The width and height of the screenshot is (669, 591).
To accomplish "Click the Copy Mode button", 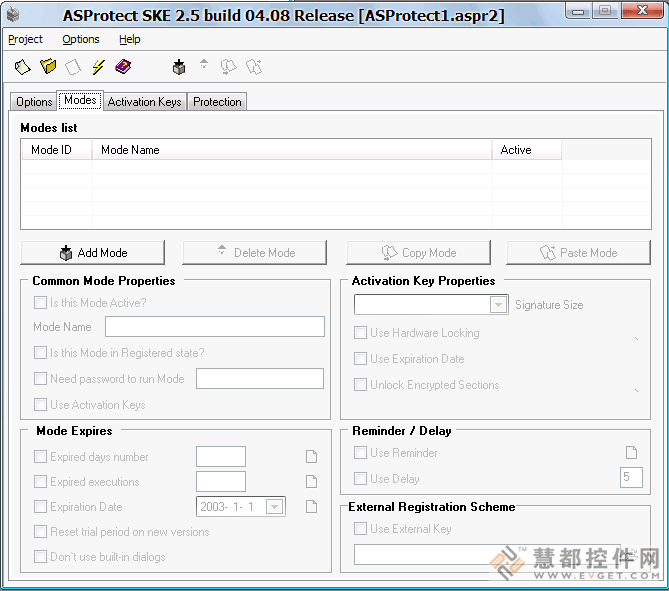I will [x=419, y=253].
